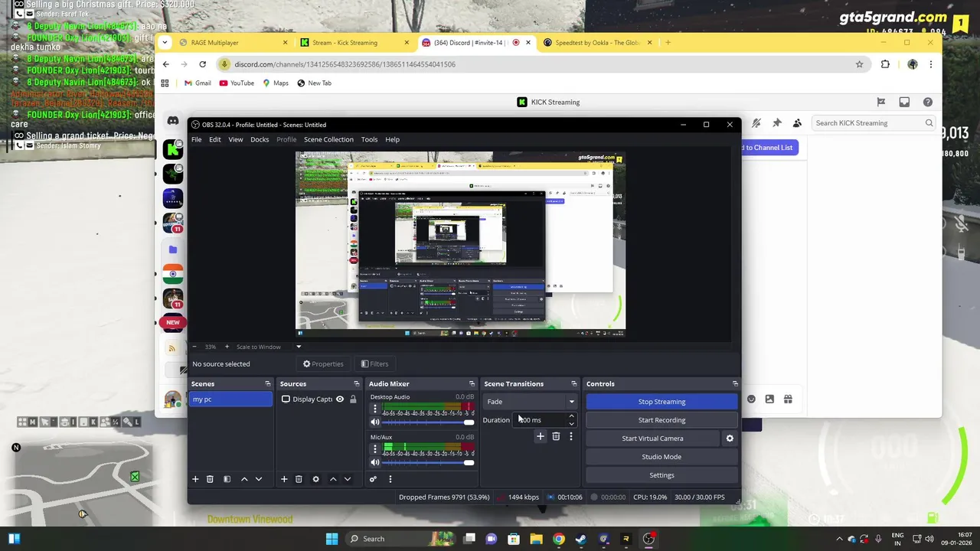Undock the Scenes panel
Viewport: 980px width, 551px height.
coord(268,383)
